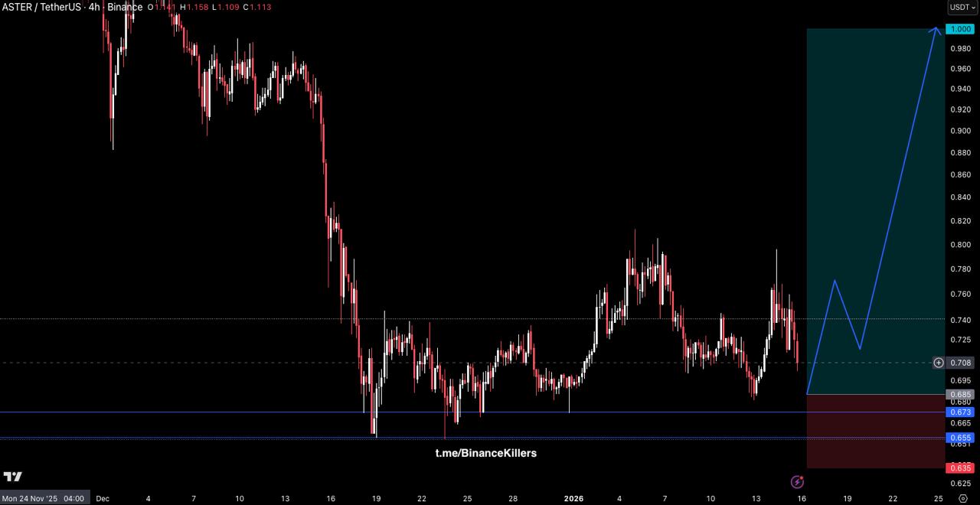Click the gray 0.685 entry price label
This screenshot has height=505, width=980.
(960, 394)
